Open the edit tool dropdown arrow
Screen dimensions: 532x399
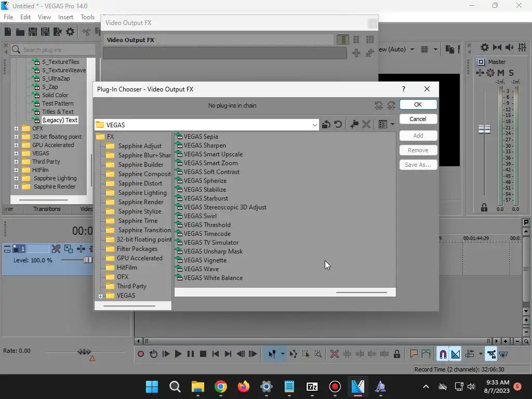(x=283, y=354)
